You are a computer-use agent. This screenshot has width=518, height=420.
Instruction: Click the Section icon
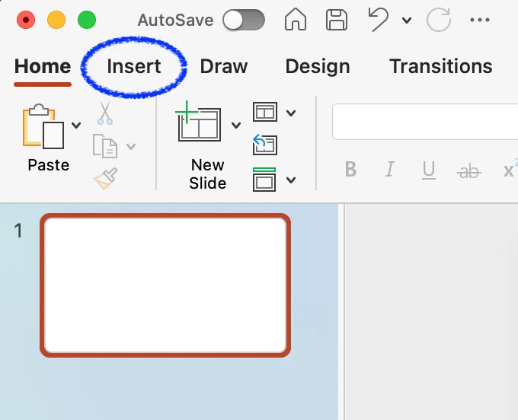point(264,179)
